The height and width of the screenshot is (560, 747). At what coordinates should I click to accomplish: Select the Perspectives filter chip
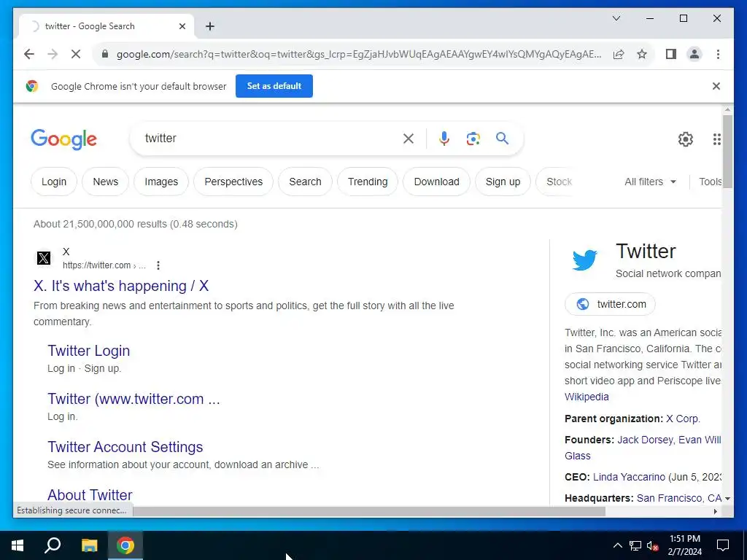tap(233, 182)
